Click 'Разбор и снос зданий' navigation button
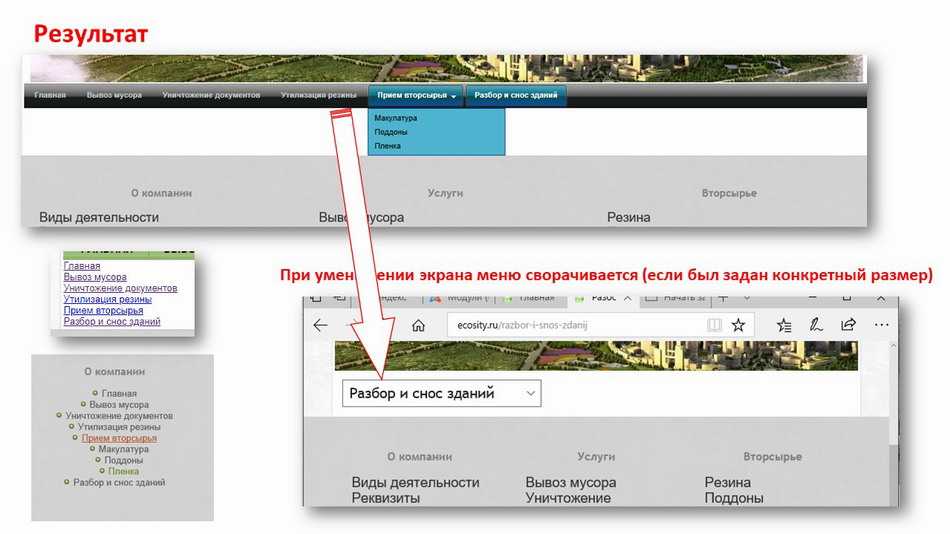The image size is (950, 534). (517, 96)
